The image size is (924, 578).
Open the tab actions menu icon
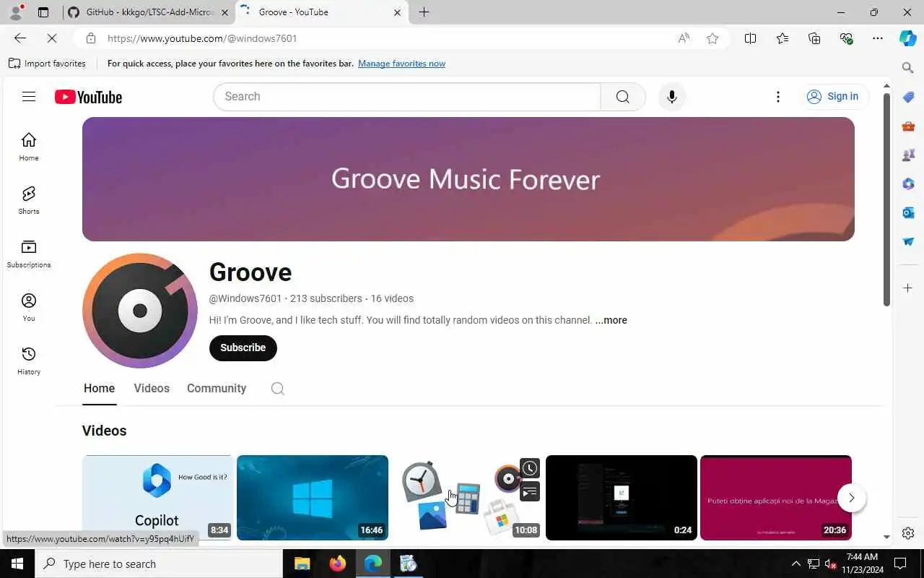click(x=43, y=12)
